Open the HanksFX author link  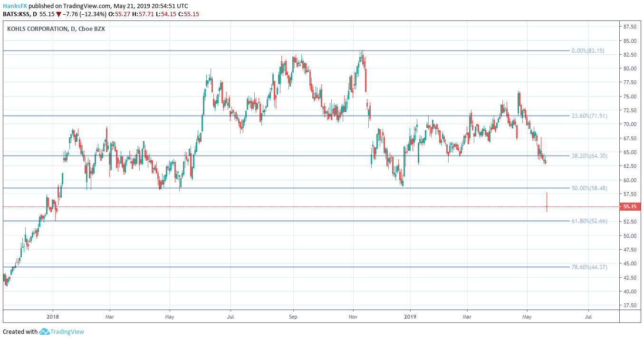[x=14, y=6]
